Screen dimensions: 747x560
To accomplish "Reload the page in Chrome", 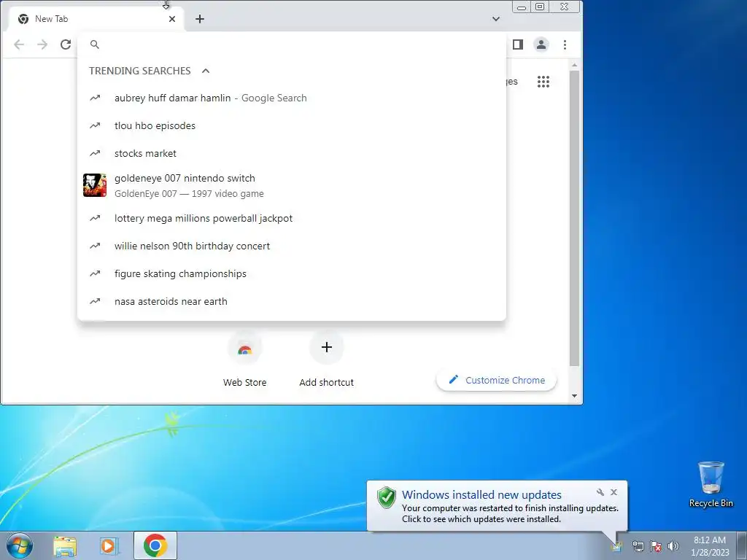I will (66, 44).
